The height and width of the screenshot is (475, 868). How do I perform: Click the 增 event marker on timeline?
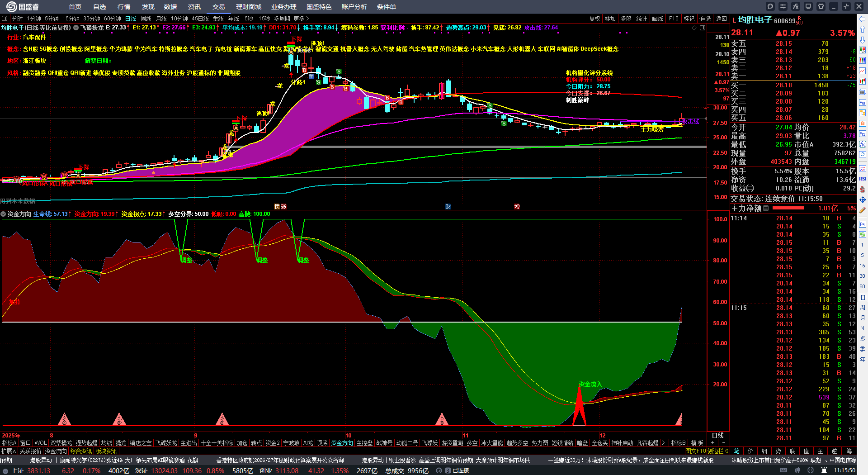pyautogui.click(x=517, y=206)
